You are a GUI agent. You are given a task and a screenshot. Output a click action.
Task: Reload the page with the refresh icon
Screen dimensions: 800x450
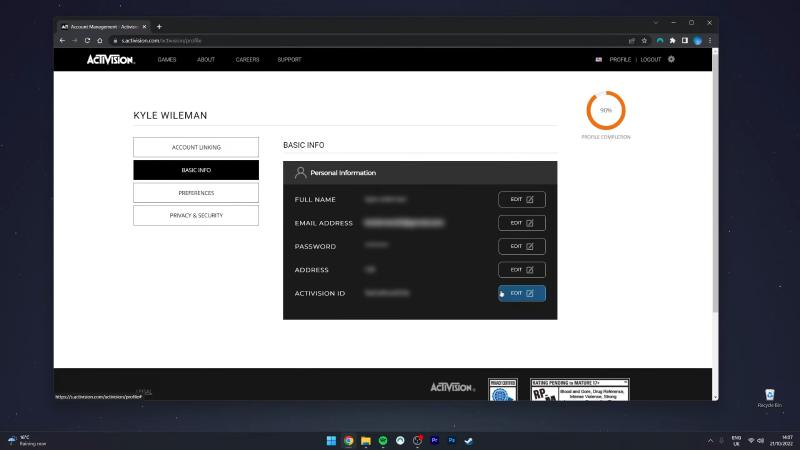(x=87, y=40)
